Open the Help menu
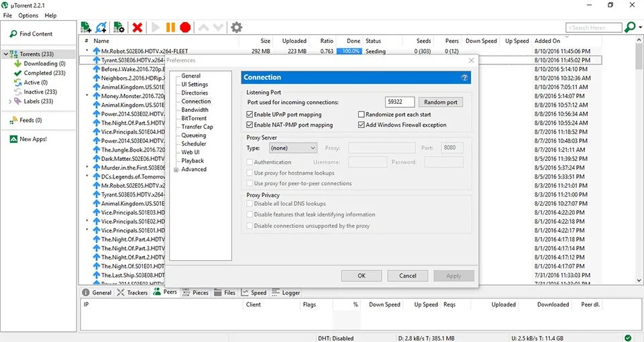 [x=50, y=15]
